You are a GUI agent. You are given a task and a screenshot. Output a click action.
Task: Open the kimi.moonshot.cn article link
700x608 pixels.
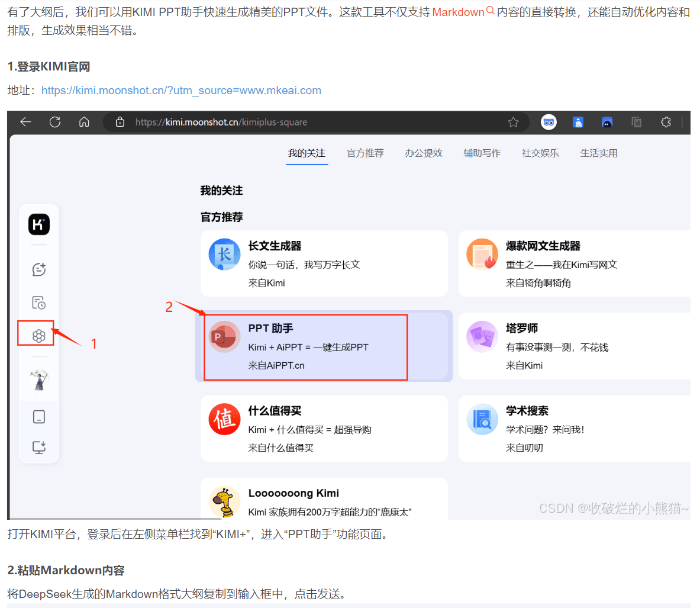pos(181,90)
